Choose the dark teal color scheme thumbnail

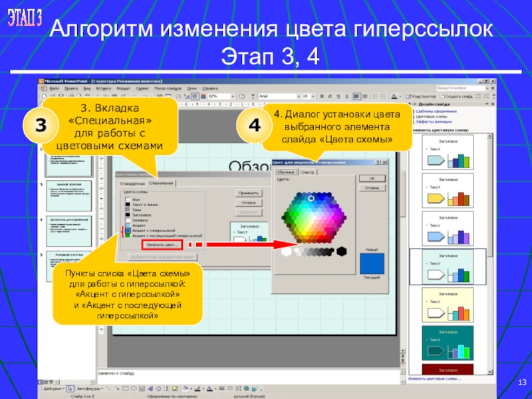(448, 343)
